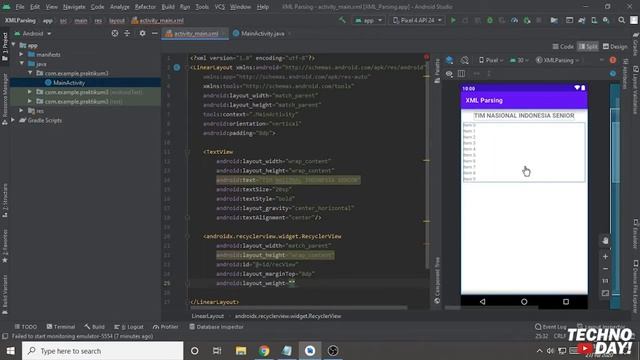The height and width of the screenshot is (360, 640).
Task: Click the Windows search box in taskbar
Action: point(102,351)
